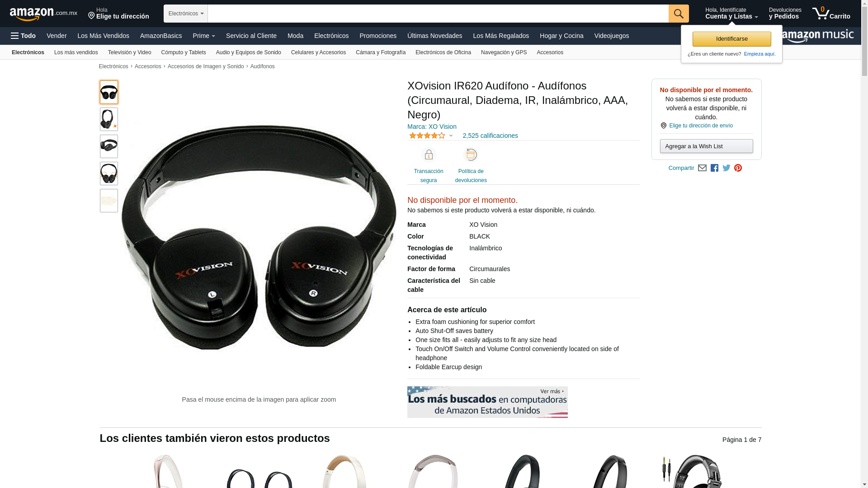Expand the star rating breakdown arrow
868x488 pixels.
pos(451,136)
